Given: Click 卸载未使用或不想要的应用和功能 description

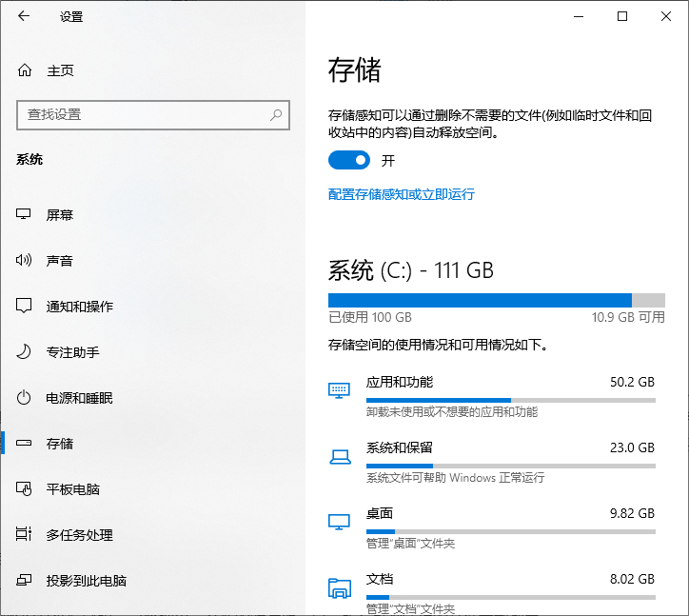Looking at the screenshot, I should [452, 412].
